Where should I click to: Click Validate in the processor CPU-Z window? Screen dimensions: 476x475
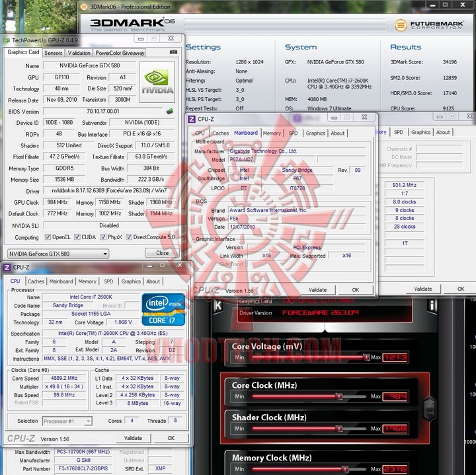pyautogui.click(x=133, y=438)
